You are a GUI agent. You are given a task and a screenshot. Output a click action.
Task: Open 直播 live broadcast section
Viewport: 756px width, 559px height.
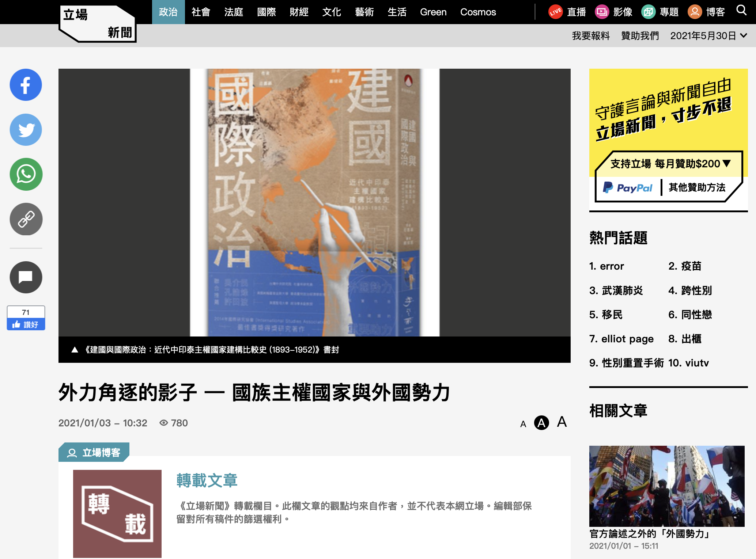point(567,12)
